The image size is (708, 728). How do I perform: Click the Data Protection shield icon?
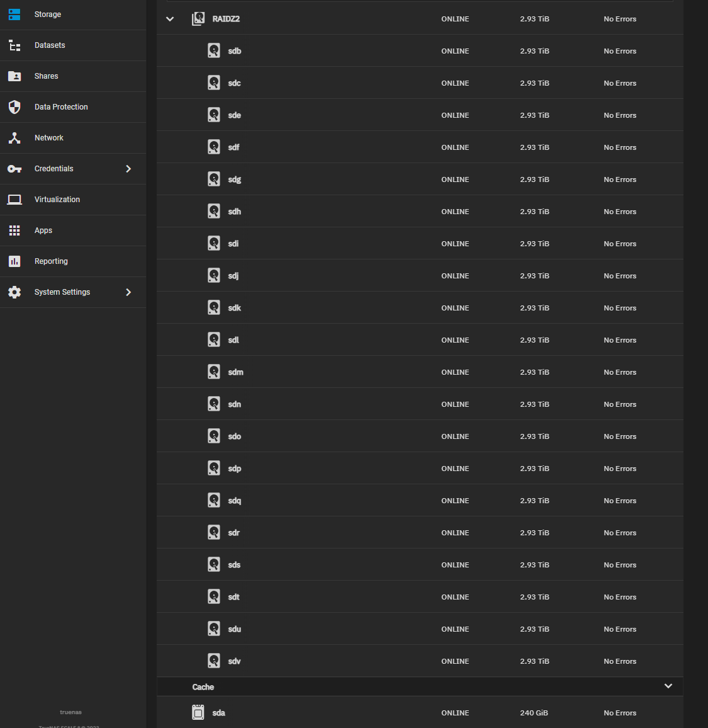click(14, 107)
